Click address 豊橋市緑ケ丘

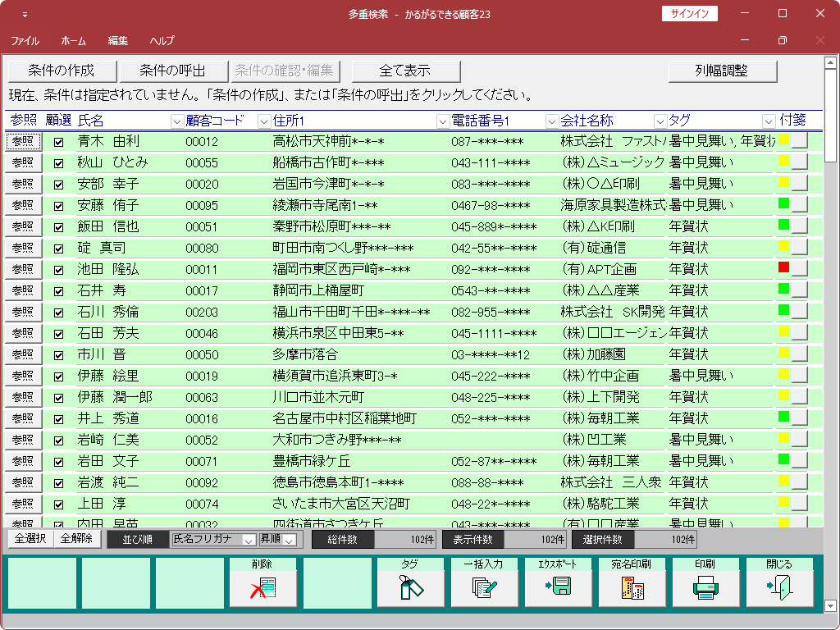tap(311, 461)
